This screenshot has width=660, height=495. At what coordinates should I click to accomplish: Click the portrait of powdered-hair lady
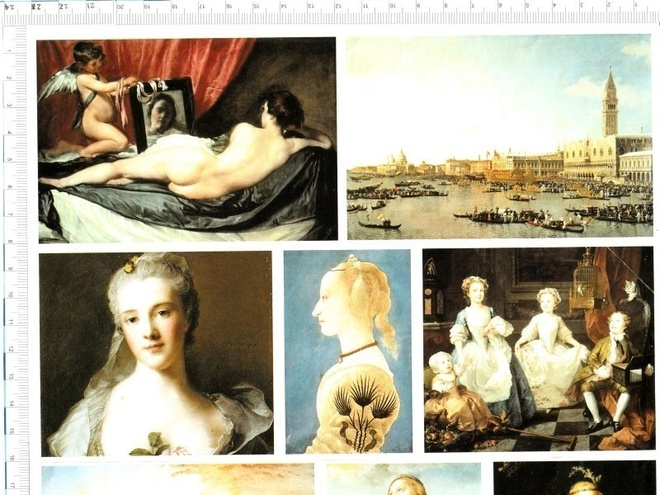point(157,354)
